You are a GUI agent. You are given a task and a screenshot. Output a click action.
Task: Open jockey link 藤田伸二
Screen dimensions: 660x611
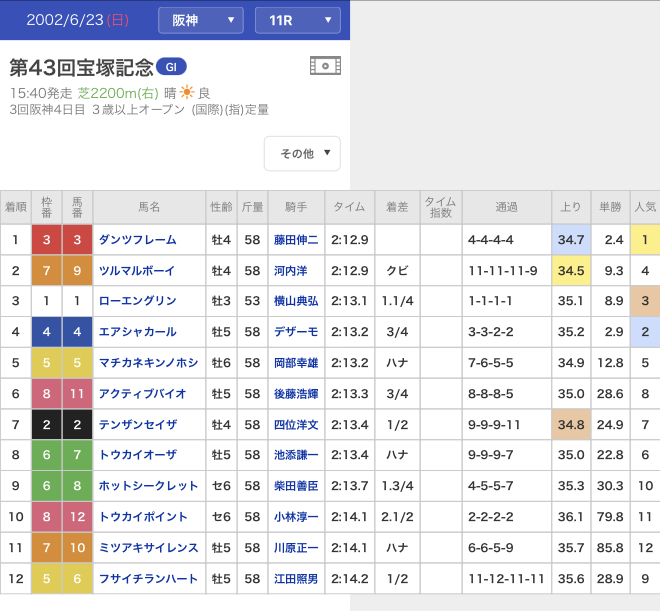pos(296,240)
